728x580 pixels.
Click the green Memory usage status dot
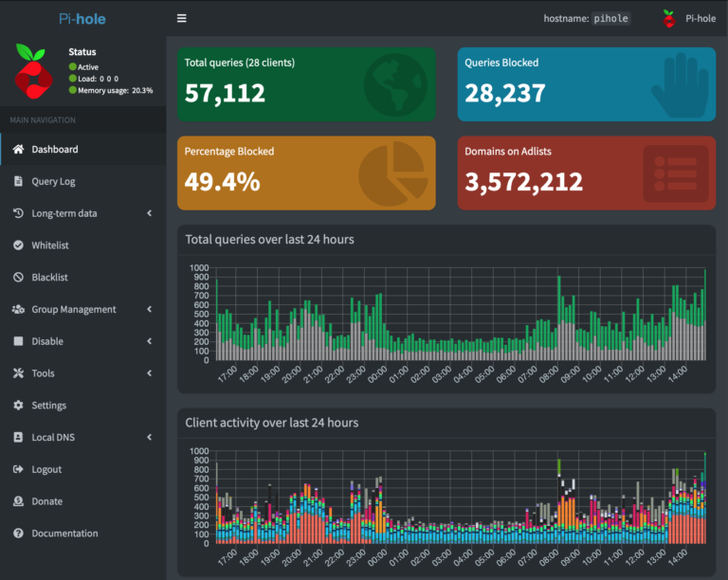point(72,90)
